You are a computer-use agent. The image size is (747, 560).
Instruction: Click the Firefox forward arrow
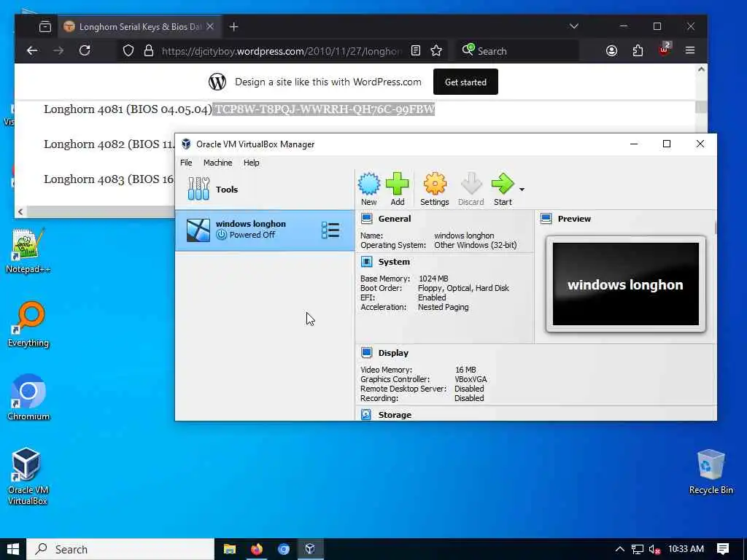(x=58, y=50)
